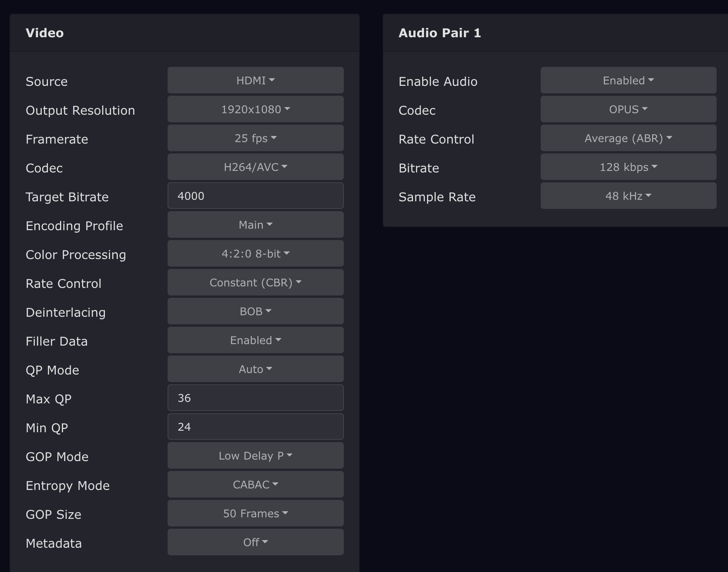Image resolution: width=728 pixels, height=572 pixels.
Task: Change the audio Codec from OPUS
Action: pos(628,109)
